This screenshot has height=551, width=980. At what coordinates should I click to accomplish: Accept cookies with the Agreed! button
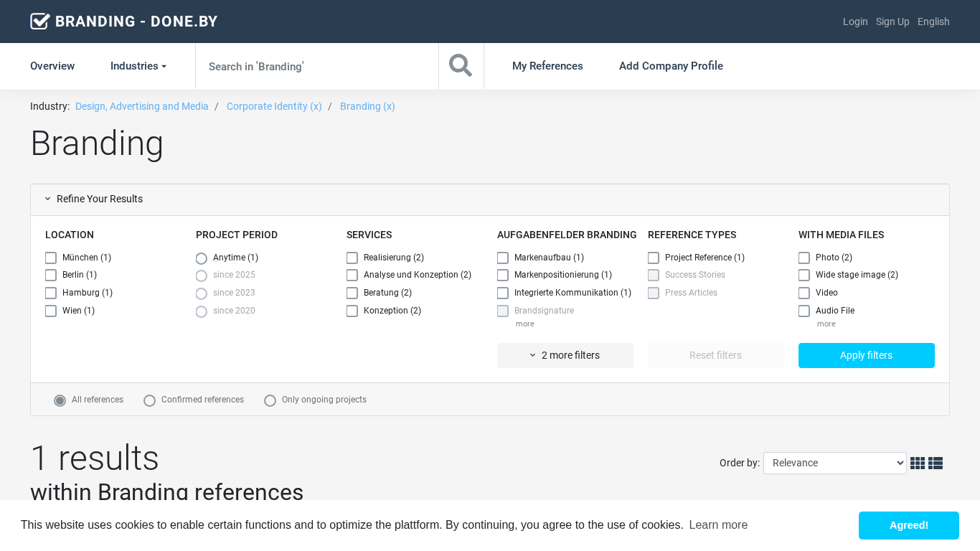click(908, 525)
